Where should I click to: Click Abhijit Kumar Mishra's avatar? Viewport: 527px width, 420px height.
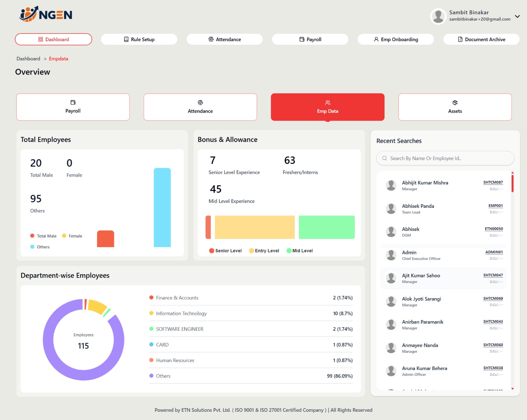click(391, 185)
